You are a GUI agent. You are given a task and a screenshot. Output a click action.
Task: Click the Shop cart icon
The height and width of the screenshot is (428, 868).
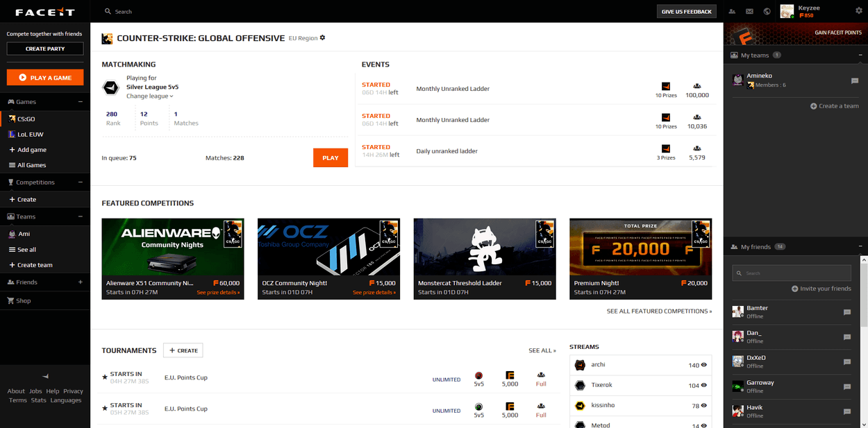pyautogui.click(x=11, y=300)
